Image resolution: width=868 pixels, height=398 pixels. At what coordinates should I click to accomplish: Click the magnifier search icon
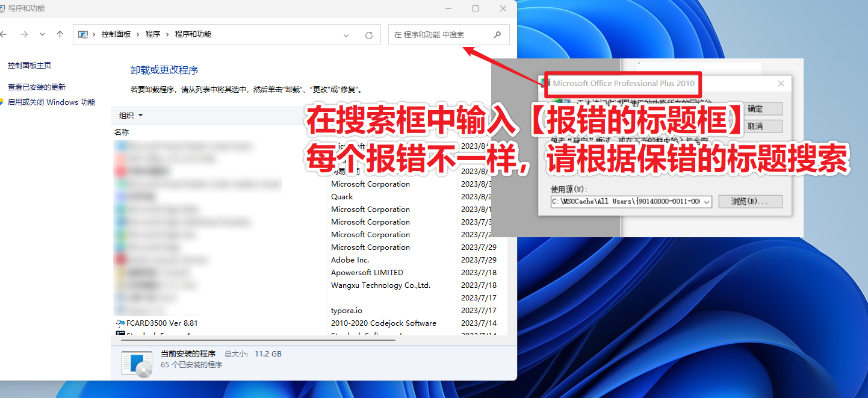(498, 35)
